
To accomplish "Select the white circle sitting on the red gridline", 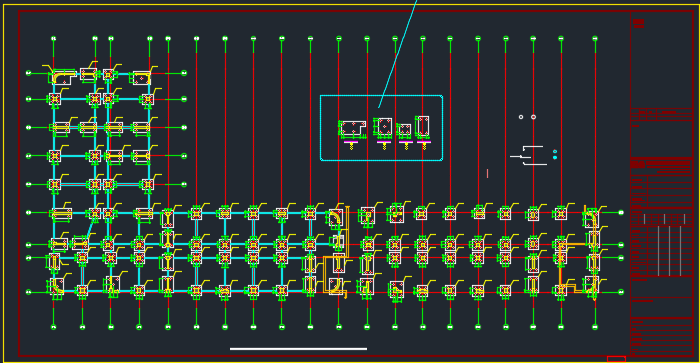I will (533, 117).
